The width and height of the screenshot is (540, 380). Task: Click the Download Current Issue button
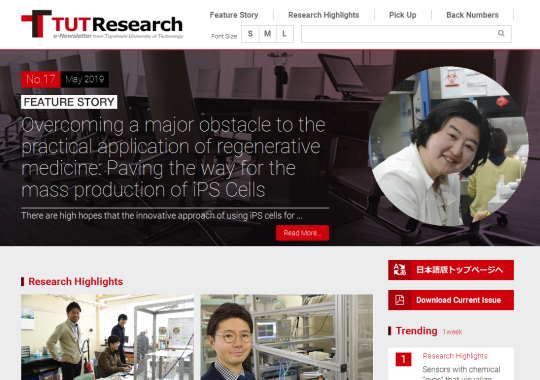451,300
